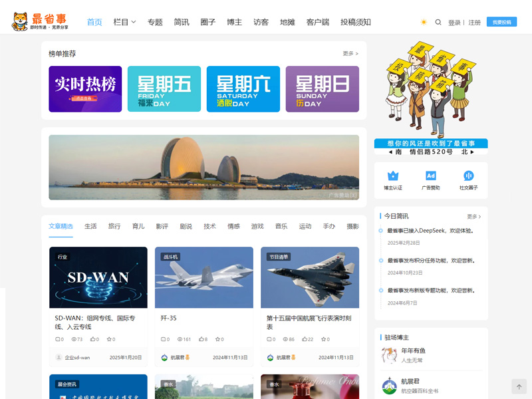
Task: Expand 更多 in 榜单推荐 section
Action: (350, 54)
